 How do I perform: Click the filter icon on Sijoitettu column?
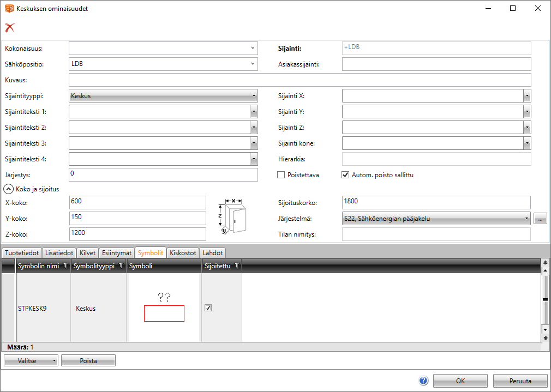[236, 266]
